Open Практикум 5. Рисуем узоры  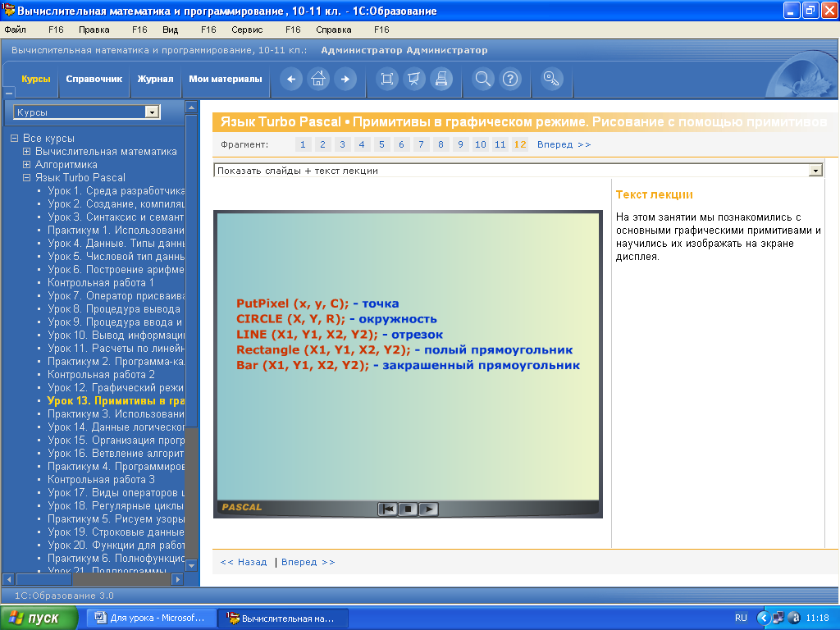point(116,519)
